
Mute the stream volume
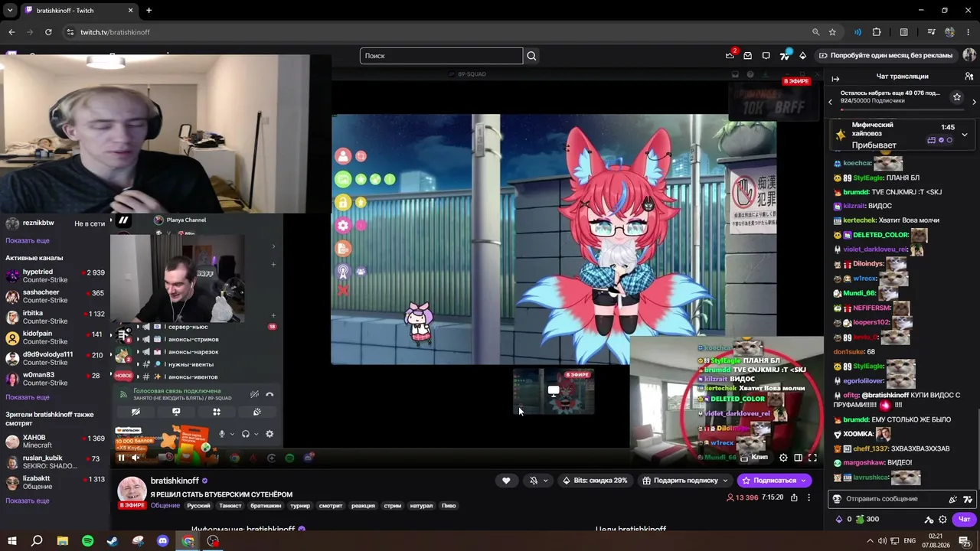click(x=136, y=458)
